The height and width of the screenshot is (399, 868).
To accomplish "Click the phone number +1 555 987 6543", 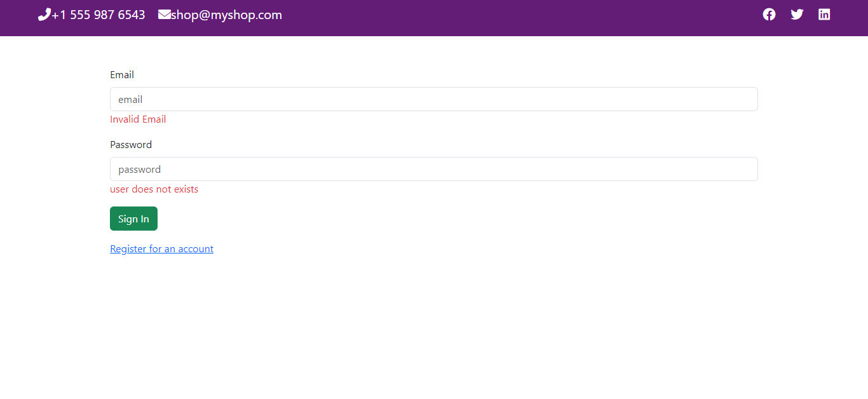I will (98, 14).
